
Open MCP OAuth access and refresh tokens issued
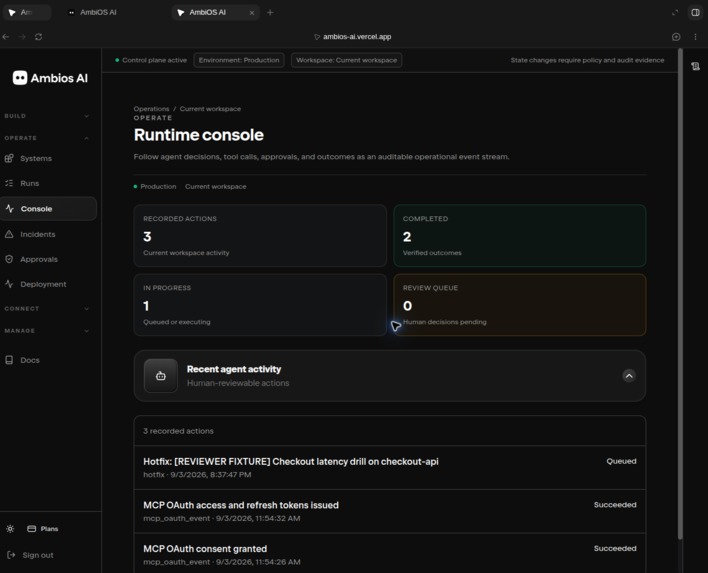[390, 511]
